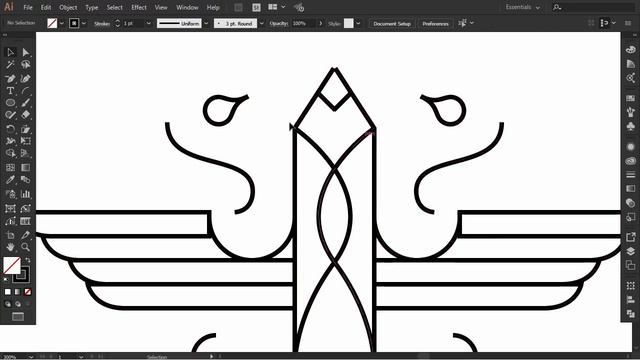The image size is (640, 360).
Task: Switch to Draw Behind mode
Action: coord(18,304)
